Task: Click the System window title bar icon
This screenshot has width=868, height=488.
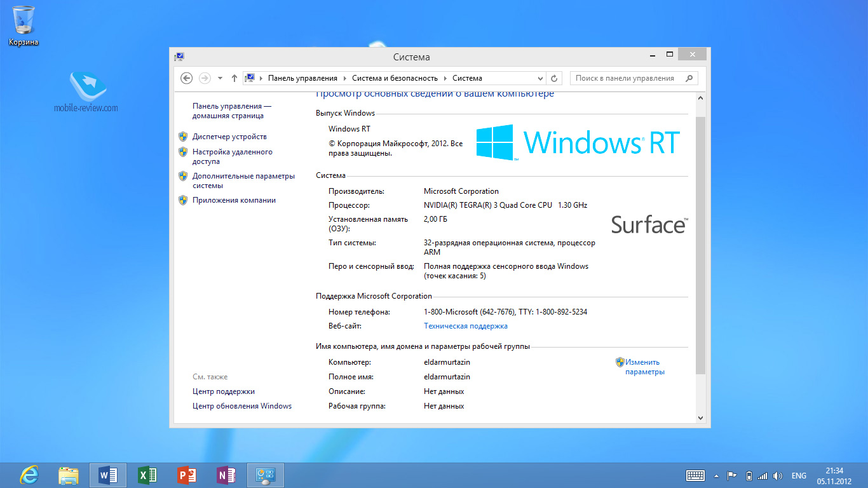Action: (x=179, y=57)
